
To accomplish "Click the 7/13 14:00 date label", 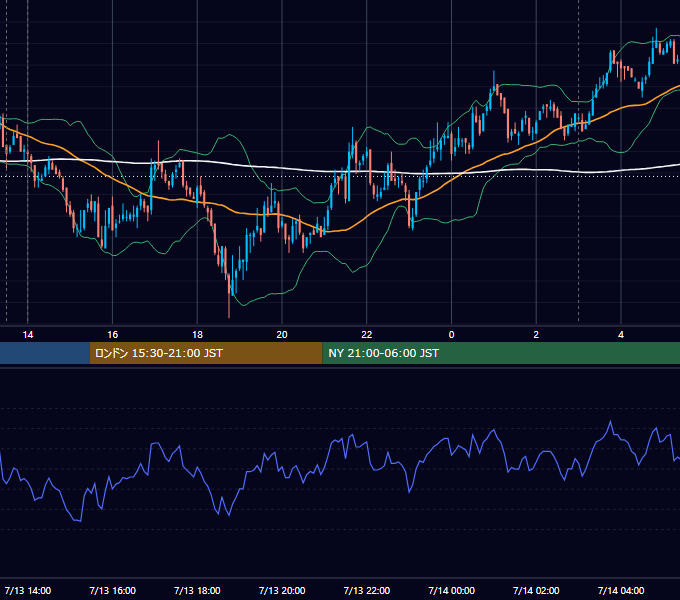I will [x=28, y=590].
